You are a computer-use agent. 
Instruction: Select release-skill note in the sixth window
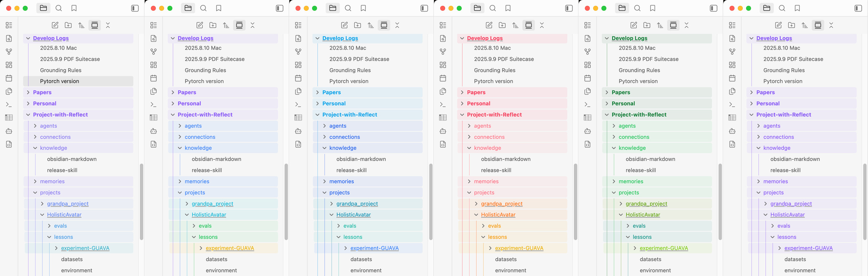(x=802, y=170)
